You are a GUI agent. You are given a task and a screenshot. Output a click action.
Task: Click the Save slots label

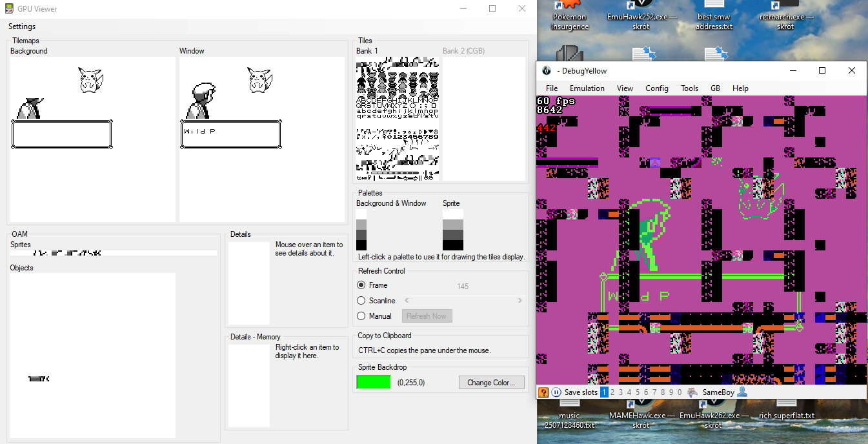click(x=581, y=392)
